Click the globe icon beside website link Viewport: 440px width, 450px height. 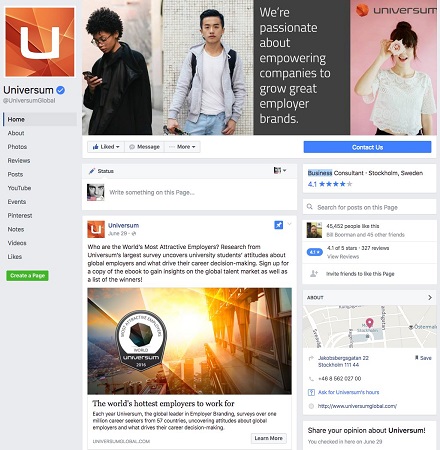point(311,406)
